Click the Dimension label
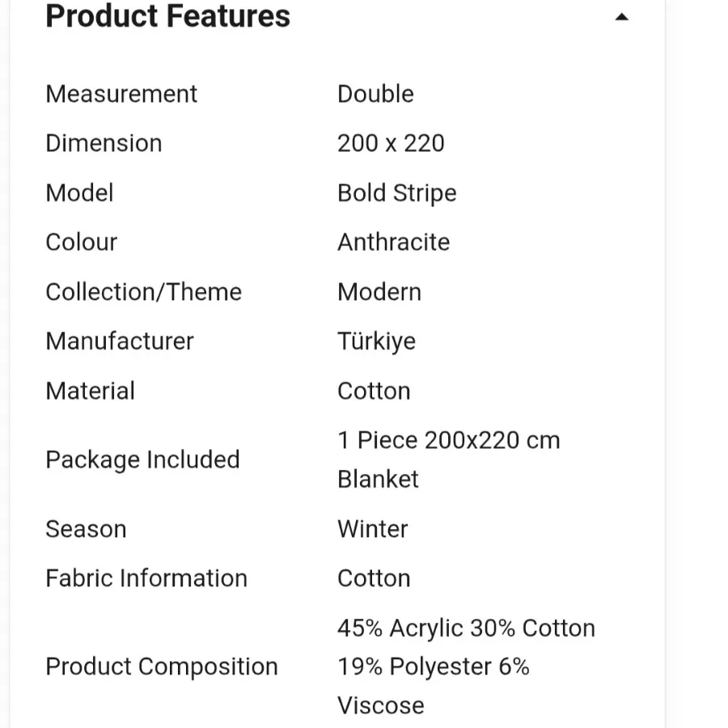This screenshot has height=728, width=728. [x=104, y=143]
